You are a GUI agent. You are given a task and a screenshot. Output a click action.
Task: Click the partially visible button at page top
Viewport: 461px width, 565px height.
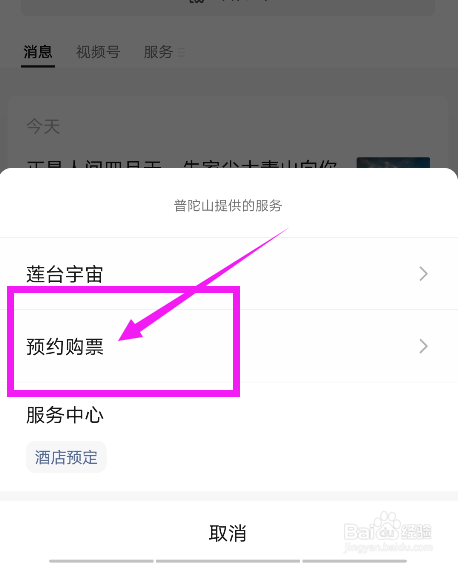[228, 7]
